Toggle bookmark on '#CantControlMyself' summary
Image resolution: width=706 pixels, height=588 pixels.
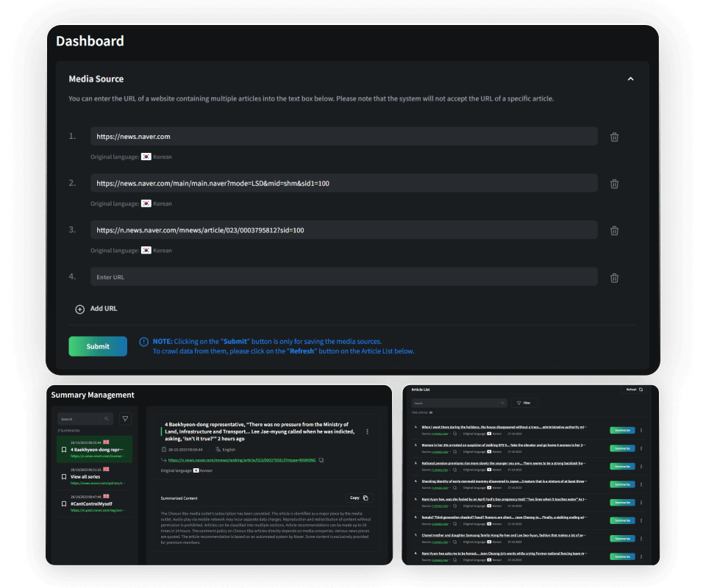64,503
